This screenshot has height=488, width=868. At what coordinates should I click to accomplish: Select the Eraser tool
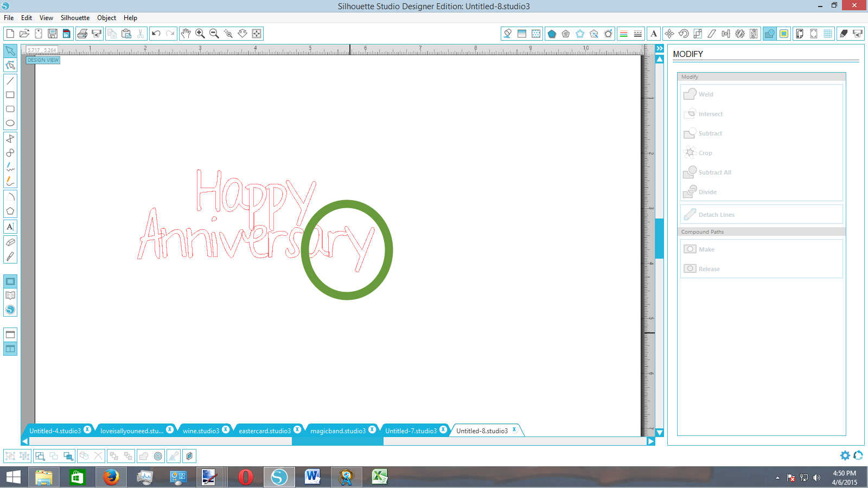pyautogui.click(x=10, y=242)
